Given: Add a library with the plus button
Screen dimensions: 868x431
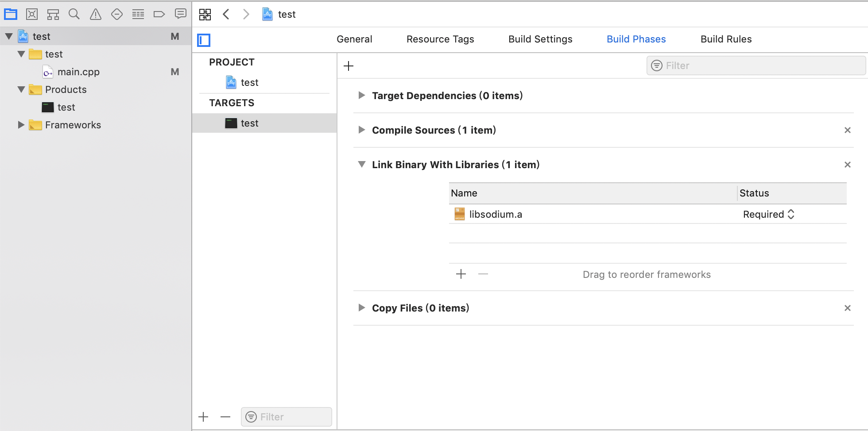Looking at the screenshot, I should [x=461, y=274].
